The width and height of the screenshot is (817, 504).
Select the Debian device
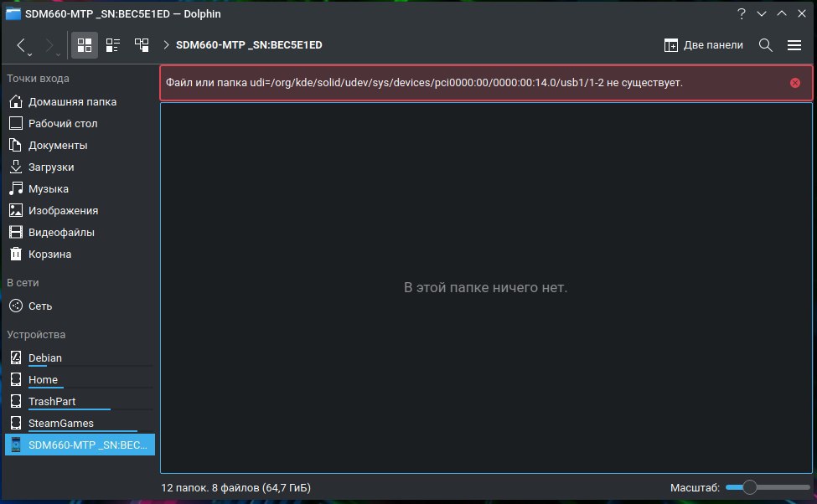tap(80, 357)
